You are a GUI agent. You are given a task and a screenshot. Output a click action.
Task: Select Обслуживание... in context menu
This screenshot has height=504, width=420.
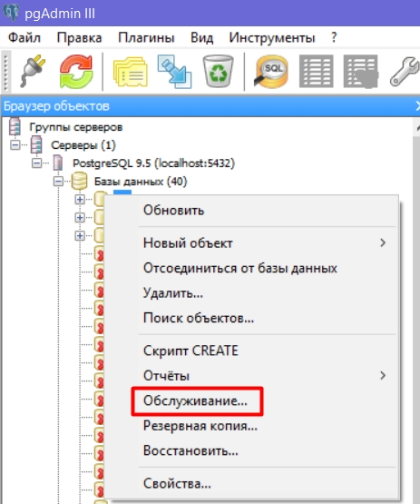tap(252, 400)
